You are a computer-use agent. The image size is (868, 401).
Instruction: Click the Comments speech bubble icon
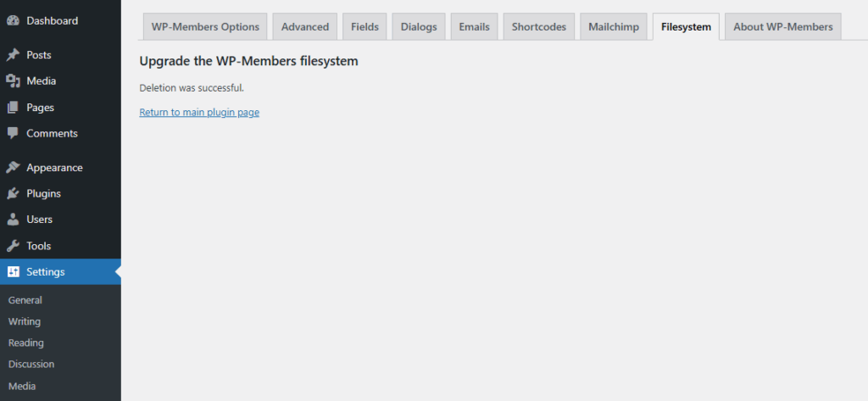13,133
